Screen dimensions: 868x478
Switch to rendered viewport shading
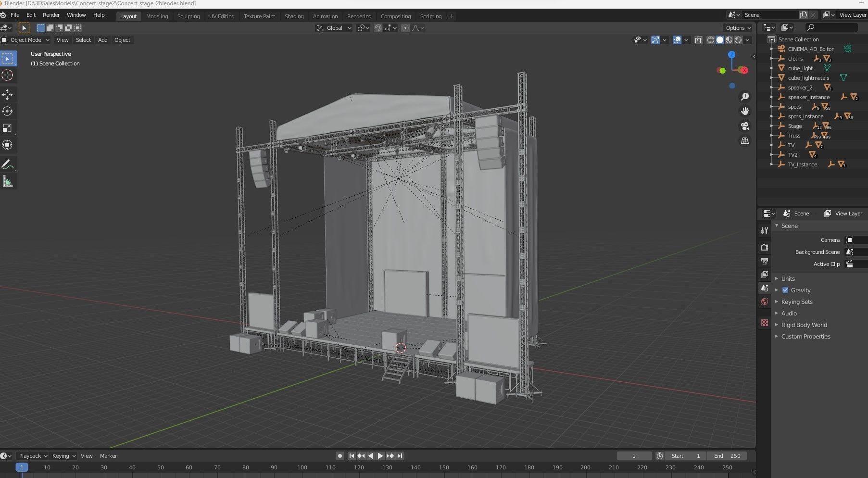tap(738, 40)
